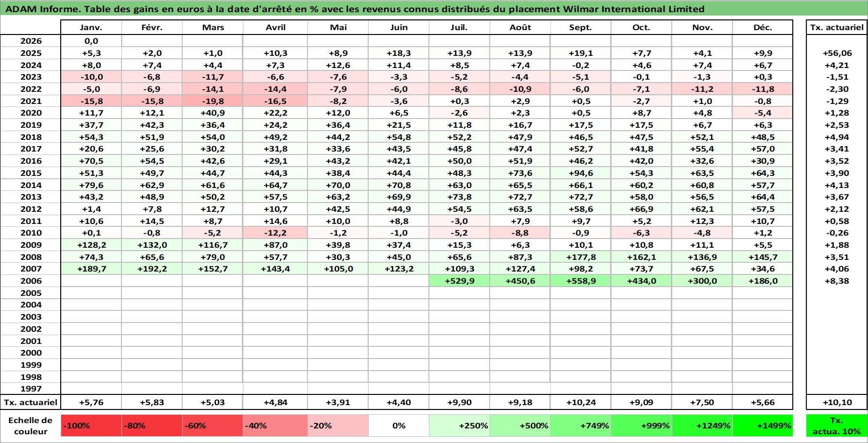Click the 2022 April value '-14,4'

point(275,89)
